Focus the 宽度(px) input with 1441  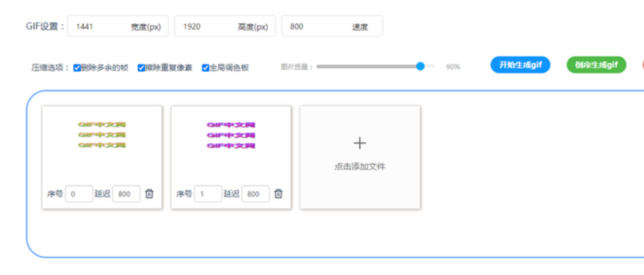pyautogui.click(x=118, y=26)
